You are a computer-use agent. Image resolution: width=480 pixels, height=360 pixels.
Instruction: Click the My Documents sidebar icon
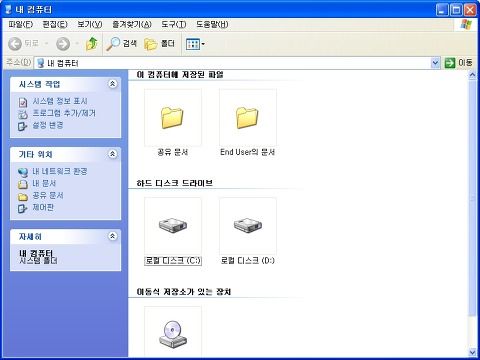coord(23,184)
